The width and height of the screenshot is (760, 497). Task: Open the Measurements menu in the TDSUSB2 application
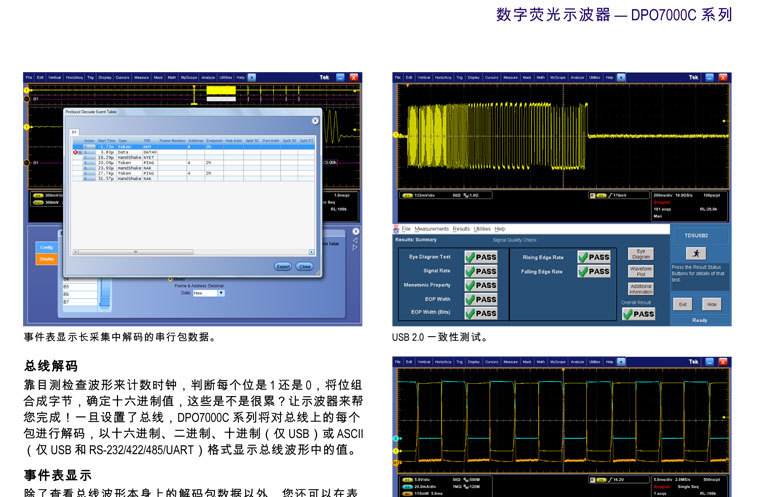click(431, 229)
